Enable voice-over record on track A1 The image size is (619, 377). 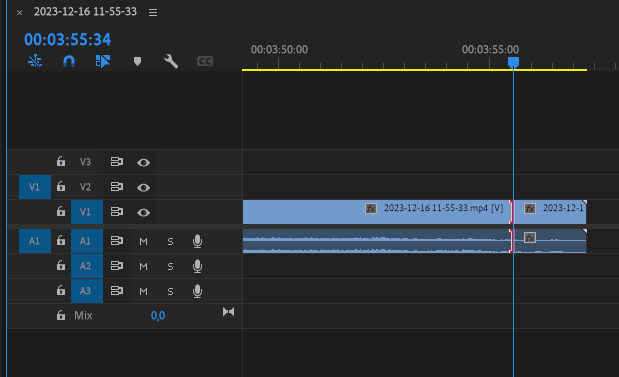(x=197, y=241)
